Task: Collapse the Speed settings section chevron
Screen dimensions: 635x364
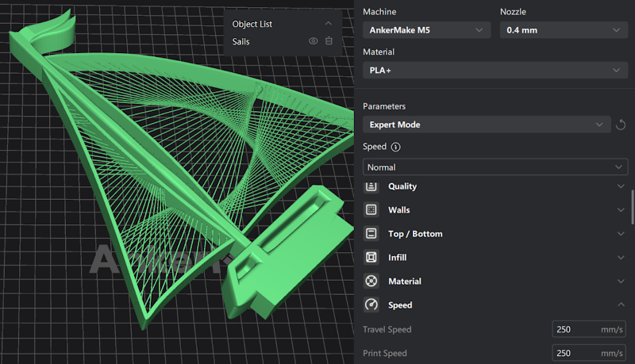Action: [x=621, y=305]
